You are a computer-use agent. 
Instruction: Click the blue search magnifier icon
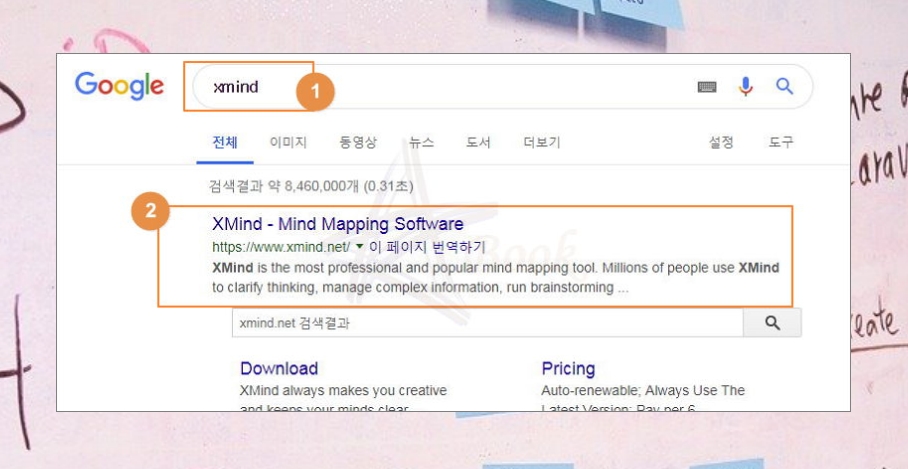click(x=784, y=86)
